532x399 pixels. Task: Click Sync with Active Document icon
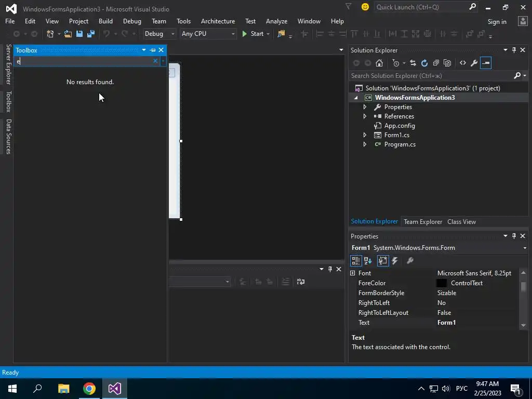click(x=413, y=63)
